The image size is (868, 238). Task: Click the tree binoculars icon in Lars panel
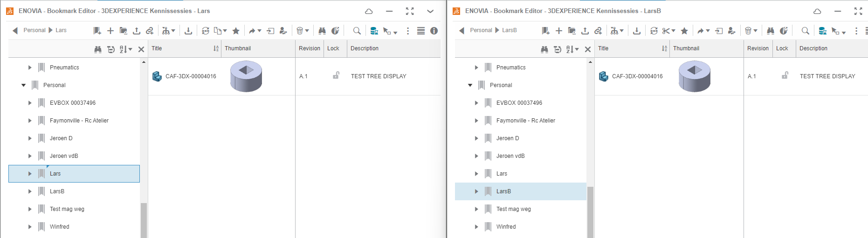click(x=98, y=49)
